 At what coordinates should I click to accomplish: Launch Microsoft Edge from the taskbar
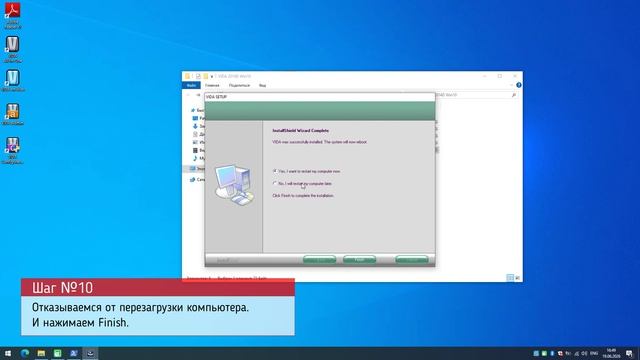(25, 353)
